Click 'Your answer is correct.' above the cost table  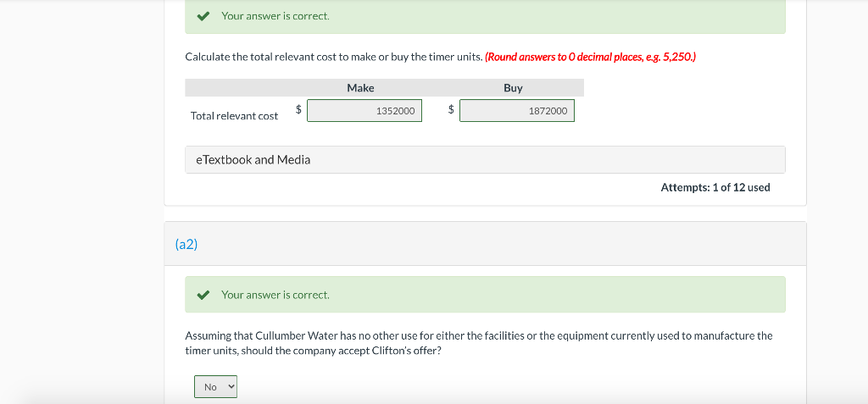click(x=275, y=16)
